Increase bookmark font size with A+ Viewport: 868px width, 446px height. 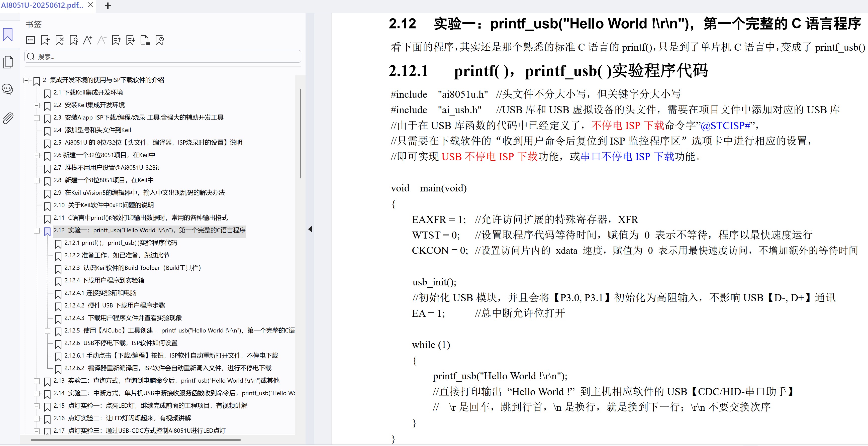pos(88,40)
